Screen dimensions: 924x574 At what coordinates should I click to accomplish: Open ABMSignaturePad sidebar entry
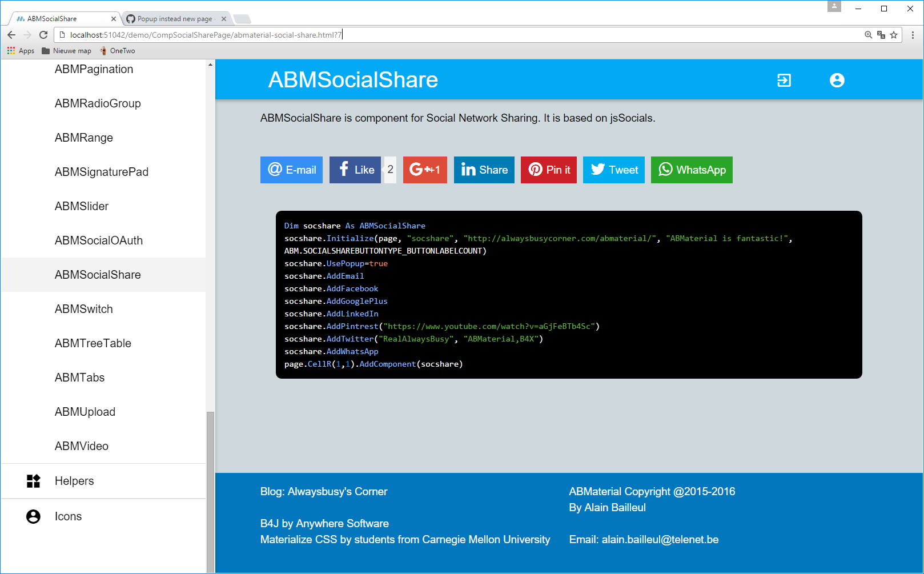coord(103,172)
